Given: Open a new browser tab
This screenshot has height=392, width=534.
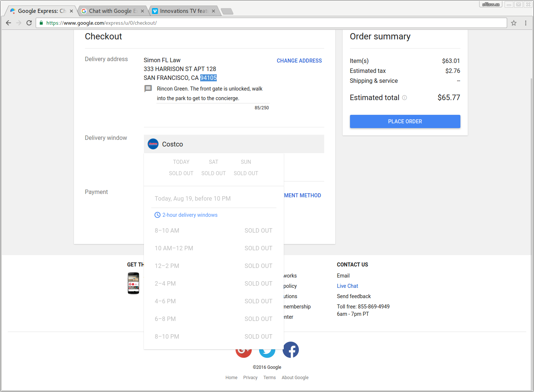Looking at the screenshot, I should [x=227, y=11].
